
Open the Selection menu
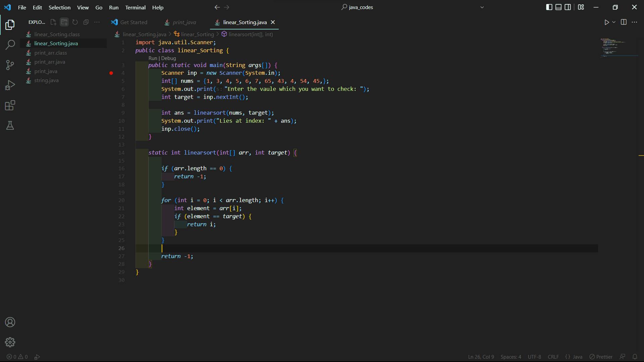pos(59,7)
